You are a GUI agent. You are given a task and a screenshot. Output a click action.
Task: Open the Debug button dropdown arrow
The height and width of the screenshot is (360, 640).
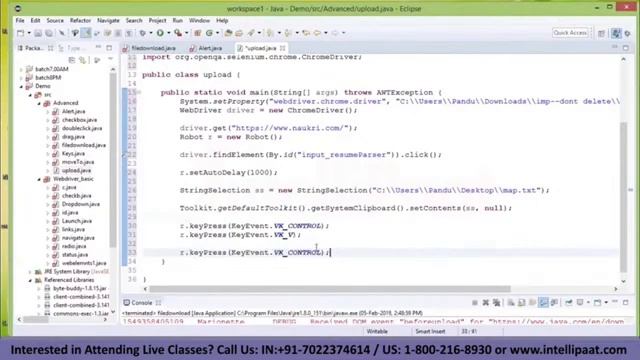tap(151, 33)
